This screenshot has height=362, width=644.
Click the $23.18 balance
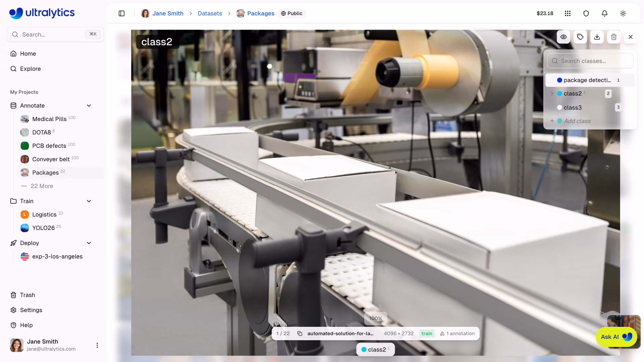[545, 13]
